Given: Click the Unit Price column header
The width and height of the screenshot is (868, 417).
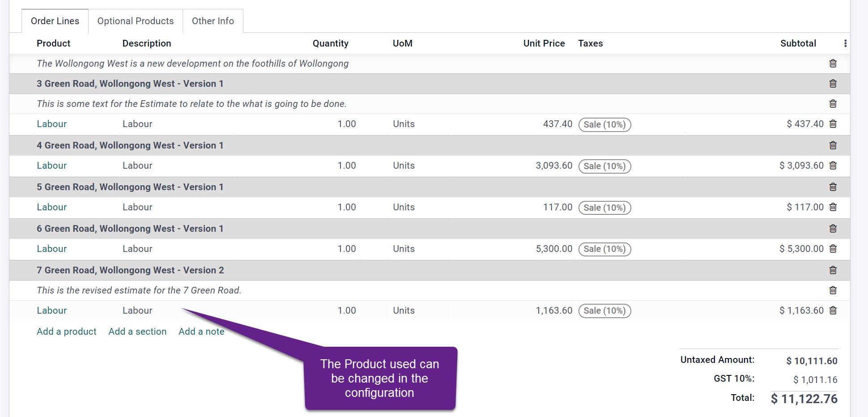Looking at the screenshot, I should pyautogui.click(x=544, y=43).
